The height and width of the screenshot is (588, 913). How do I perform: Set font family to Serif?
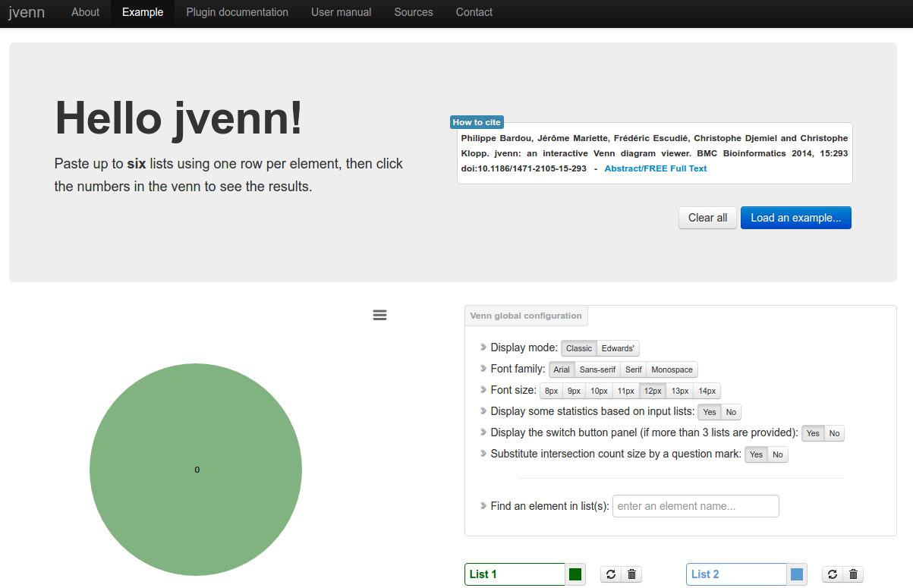click(x=634, y=369)
